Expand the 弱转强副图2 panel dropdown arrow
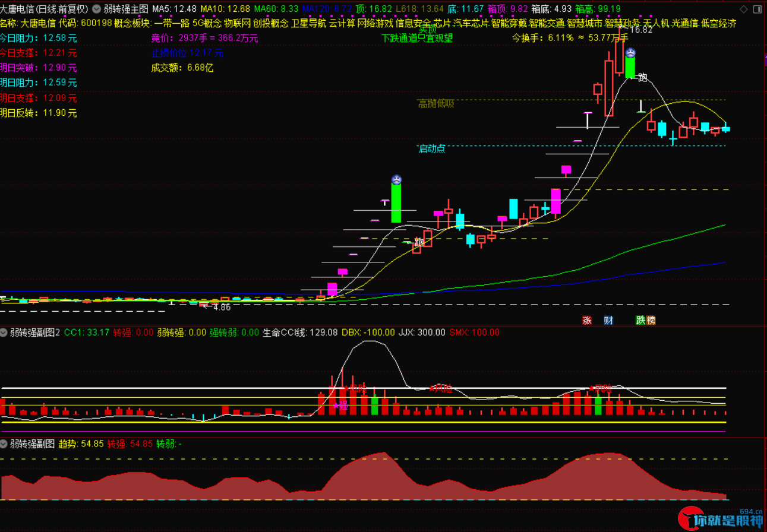 click(x=4, y=332)
